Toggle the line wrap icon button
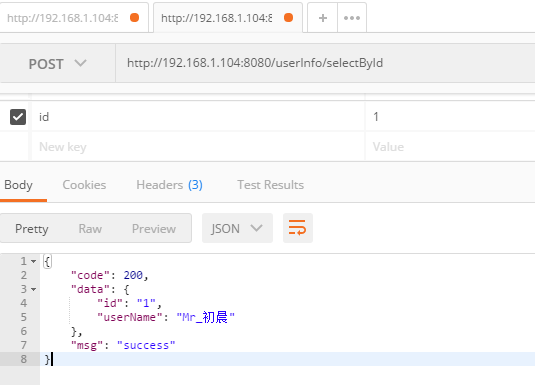This screenshot has height=385, width=535. (x=298, y=228)
